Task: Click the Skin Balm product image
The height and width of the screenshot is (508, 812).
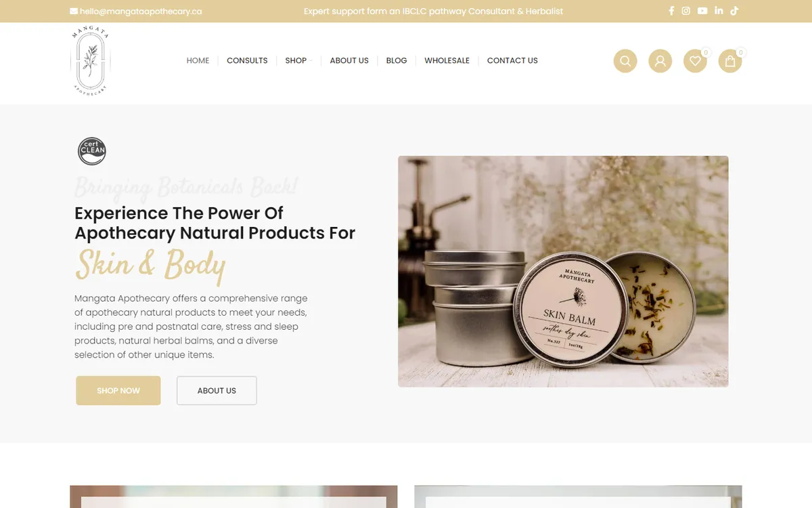Action: (x=563, y=272)
